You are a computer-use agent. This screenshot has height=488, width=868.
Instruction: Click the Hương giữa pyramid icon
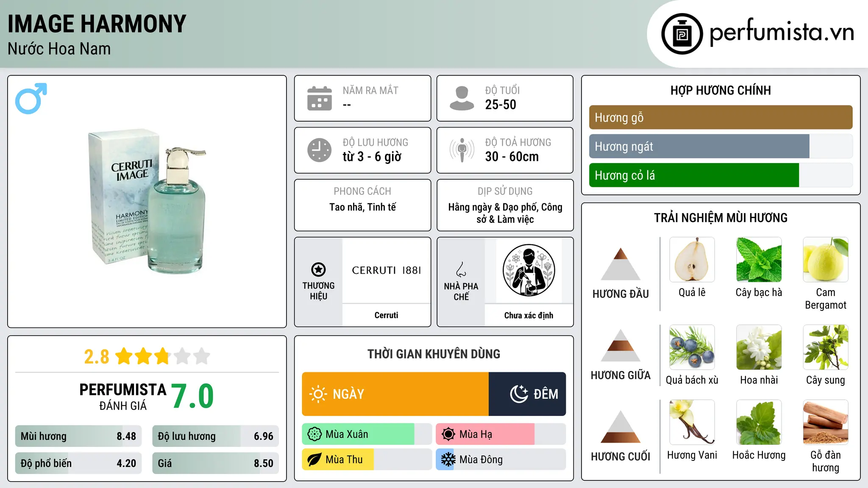click(620, 345)
